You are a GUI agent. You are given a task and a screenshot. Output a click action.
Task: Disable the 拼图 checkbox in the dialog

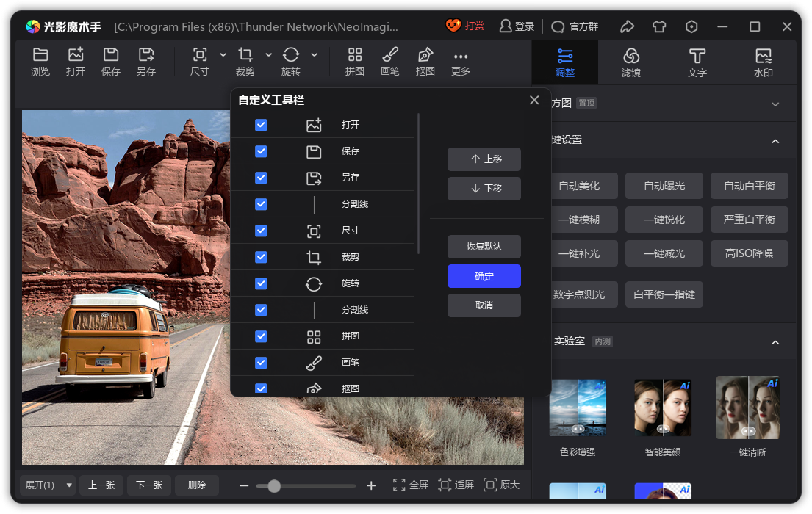[x=261, y=336]
